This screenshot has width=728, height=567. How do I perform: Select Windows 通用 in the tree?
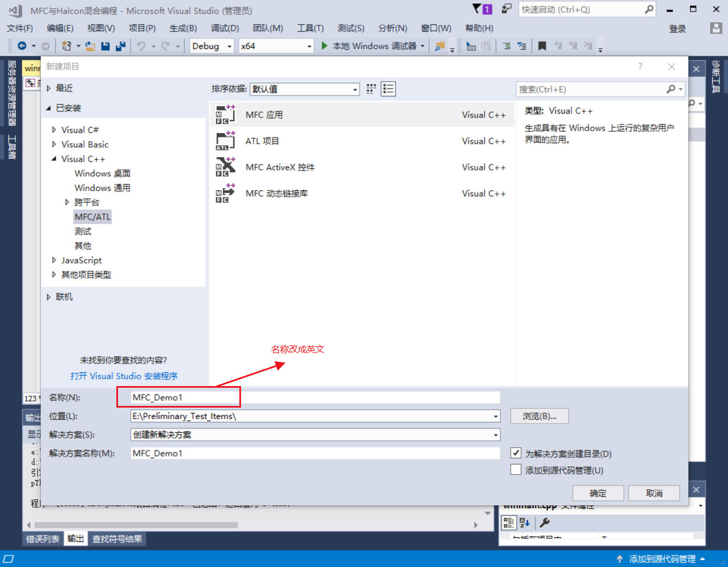(x=103, y=188)
